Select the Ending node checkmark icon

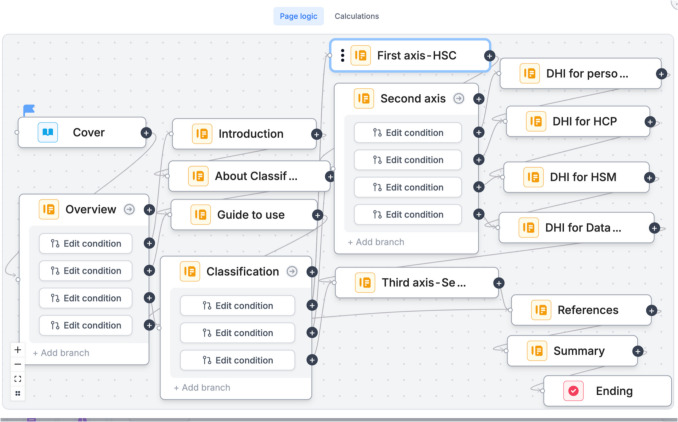[x=573, y=391]
